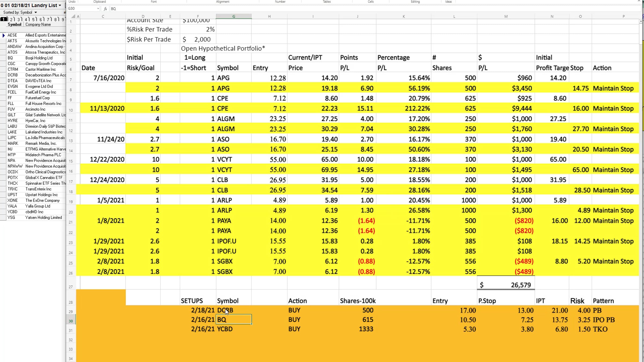The height and width of the screenshot is (362, 644).
Task: Click the G30 Name Box field
Action: [x=82, y=9]
